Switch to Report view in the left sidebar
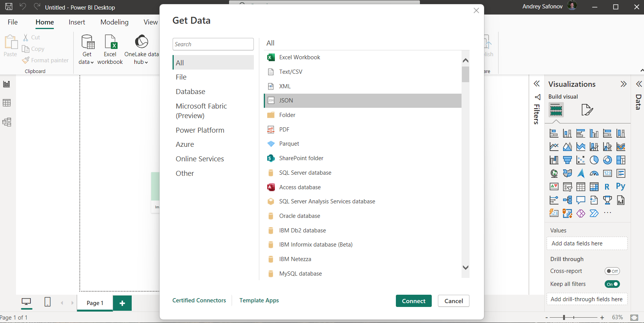This screenshot has width=644, height=323. 6,84
